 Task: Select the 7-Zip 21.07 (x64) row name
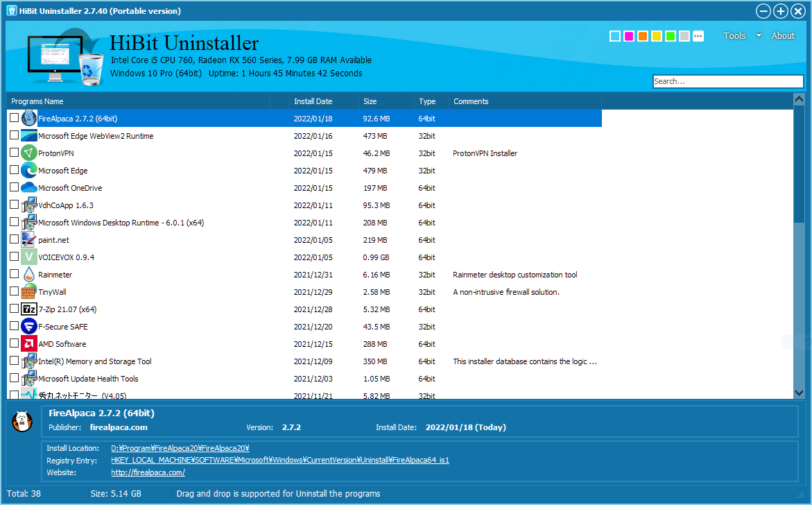pyautogui.click(x=67, y=309)
